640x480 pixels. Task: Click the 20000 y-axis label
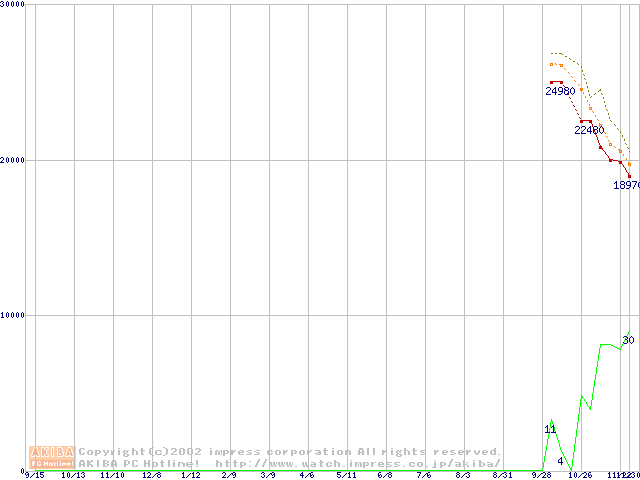(14, 160)
